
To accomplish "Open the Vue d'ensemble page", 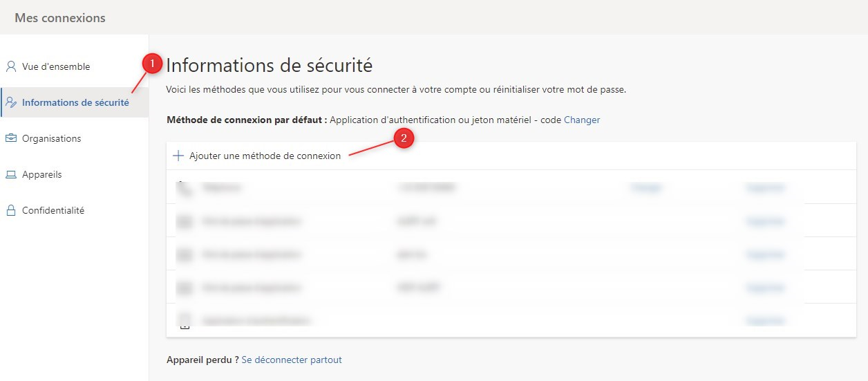I will 56,67.
